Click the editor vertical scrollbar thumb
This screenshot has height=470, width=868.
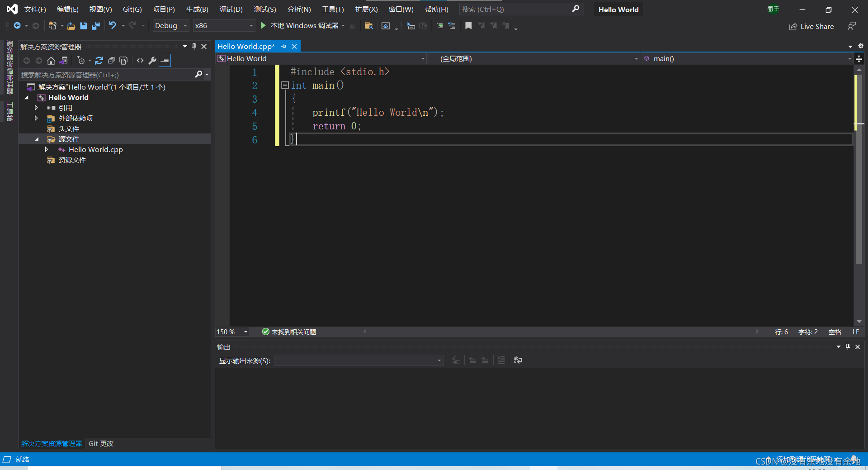859,168
